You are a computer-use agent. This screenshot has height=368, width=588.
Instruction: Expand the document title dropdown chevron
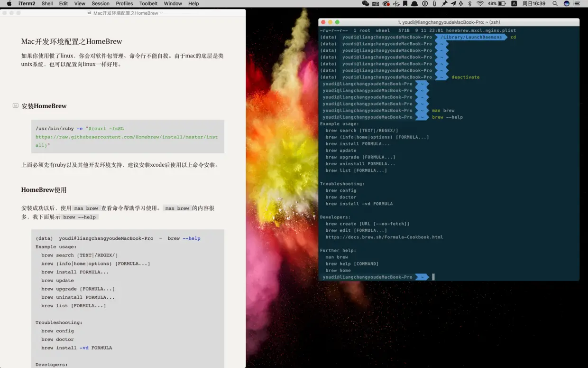161,13
